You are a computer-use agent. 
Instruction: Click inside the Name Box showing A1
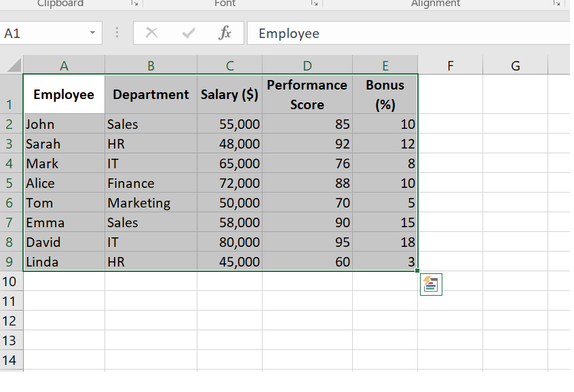(42, 33)
